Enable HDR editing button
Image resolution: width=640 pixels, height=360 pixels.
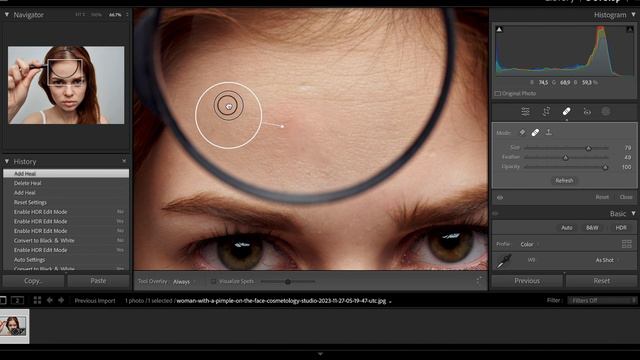pos(621,228)
